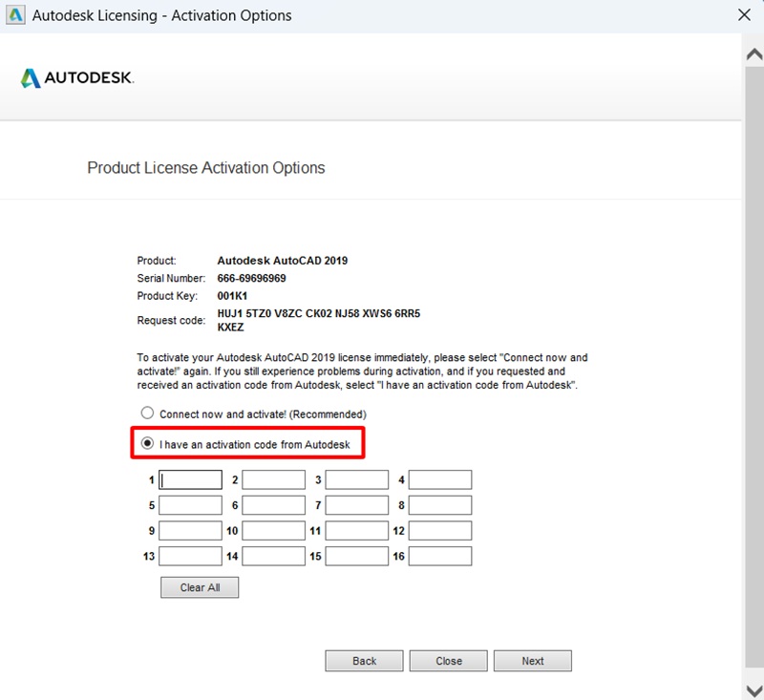Click activation code field 7
764x700 pixels.
(357, 505)
